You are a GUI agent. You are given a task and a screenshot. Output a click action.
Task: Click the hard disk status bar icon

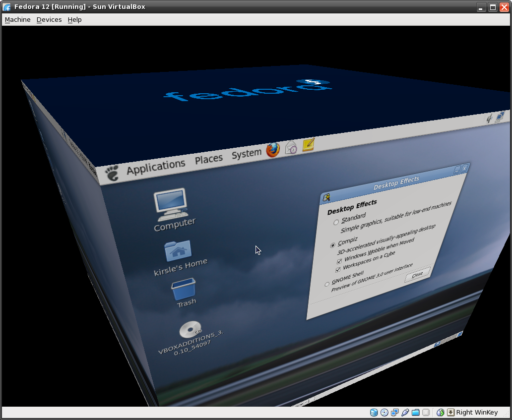[374, 413]
